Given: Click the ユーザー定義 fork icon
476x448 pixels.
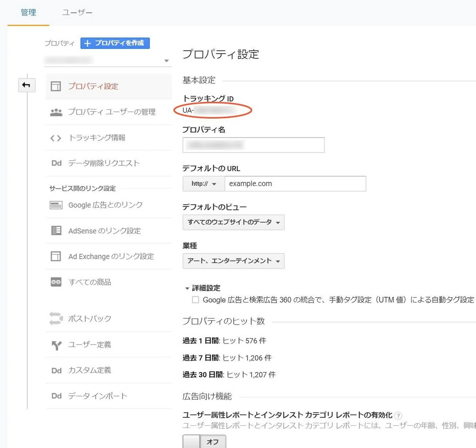Looking at the screenshot, I should pyautogui.click(x=56, y=345).
